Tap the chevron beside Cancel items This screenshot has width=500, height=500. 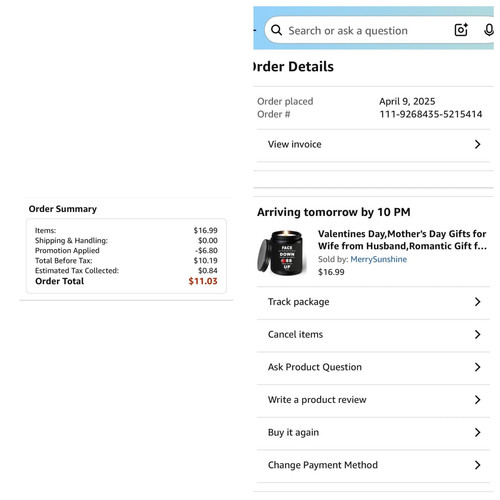coord(477,334)
